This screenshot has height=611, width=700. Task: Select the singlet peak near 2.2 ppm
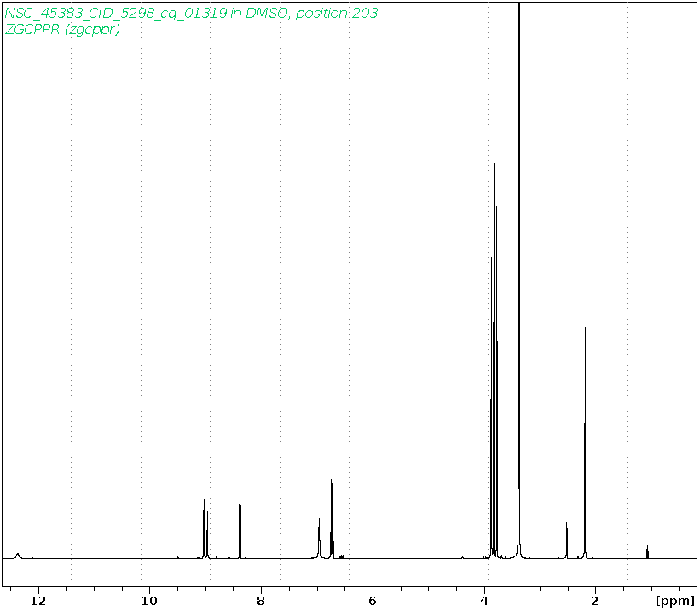(x=585, y=443)
